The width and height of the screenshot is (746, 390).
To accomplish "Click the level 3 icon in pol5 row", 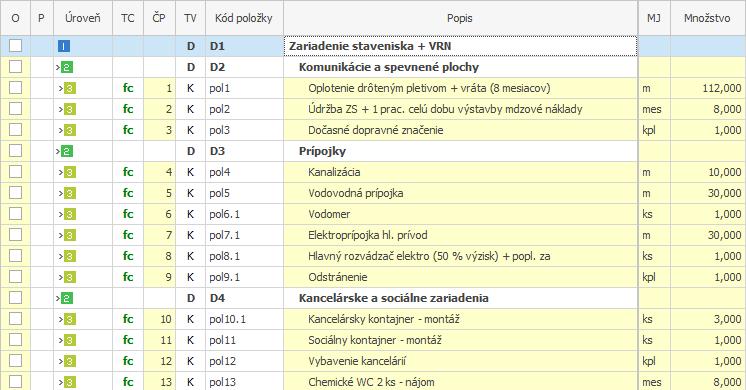I will [x=69, y=193].
